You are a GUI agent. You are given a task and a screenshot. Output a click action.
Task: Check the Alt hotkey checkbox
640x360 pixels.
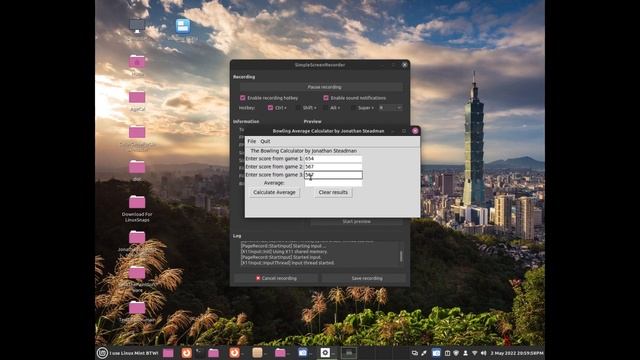(x=325, y=108)
